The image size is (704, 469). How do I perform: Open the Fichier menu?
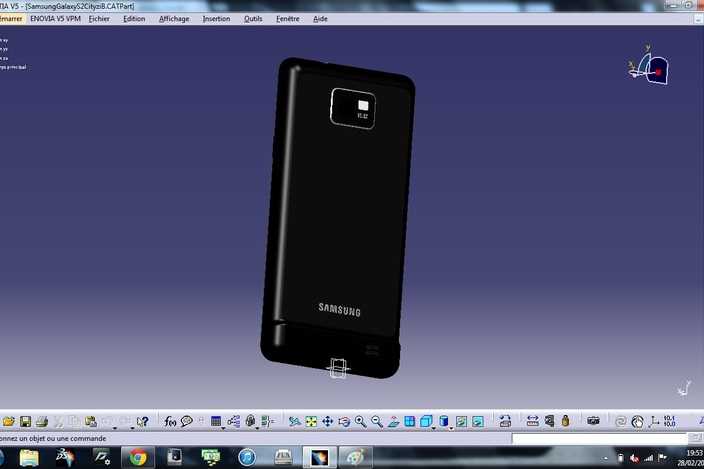point(99,19)
